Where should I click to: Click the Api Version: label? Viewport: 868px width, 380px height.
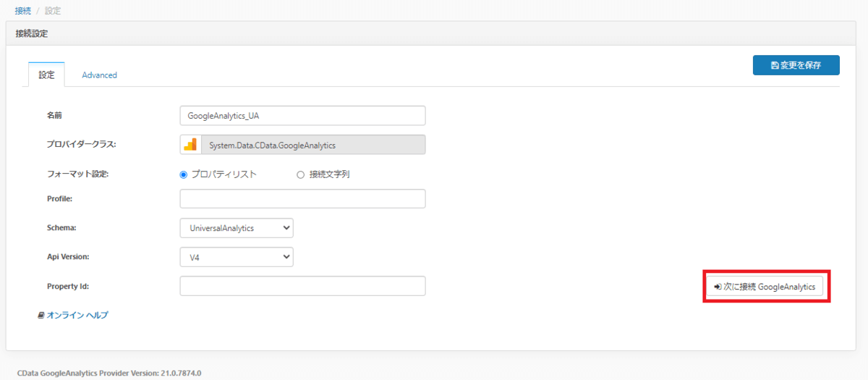pos(68,257)
